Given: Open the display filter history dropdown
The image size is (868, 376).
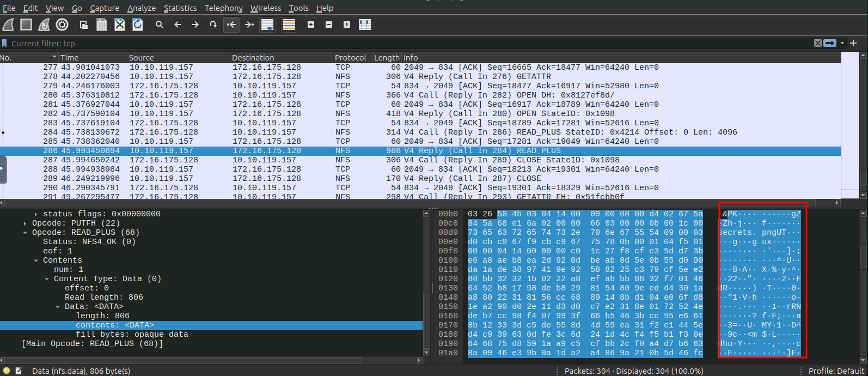Looking at the screenshot, I should click(x=842, y=43).
